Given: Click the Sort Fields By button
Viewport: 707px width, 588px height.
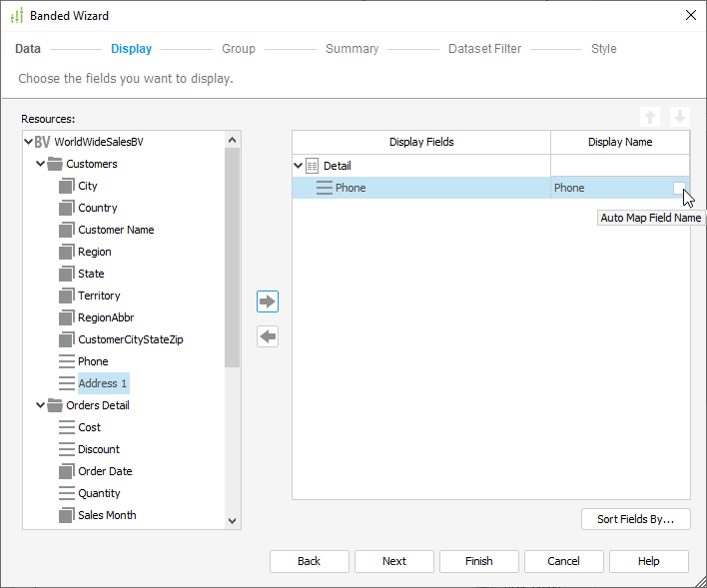Looking at the screenshot, I should [635, 519].
